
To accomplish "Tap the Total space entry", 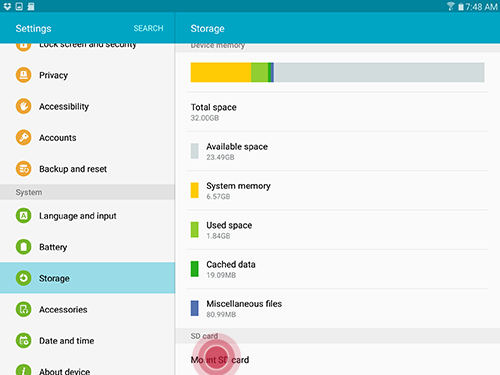I will [337, 112].
